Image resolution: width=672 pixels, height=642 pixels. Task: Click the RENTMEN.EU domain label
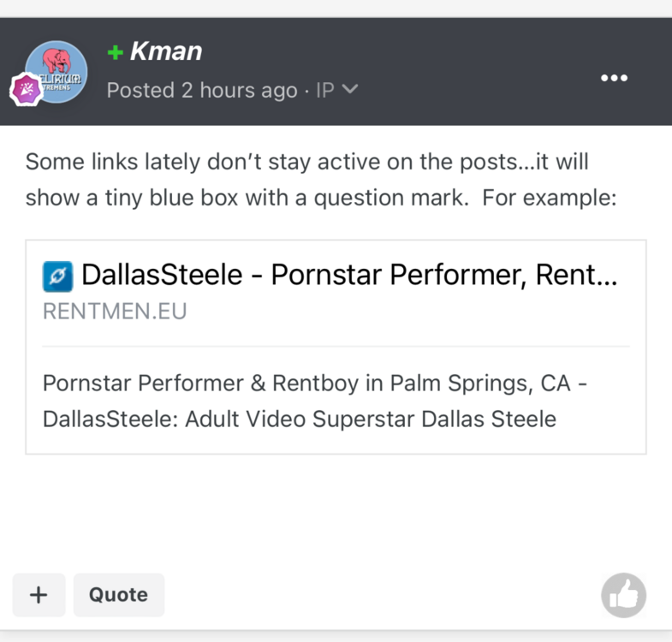point(115,312)
